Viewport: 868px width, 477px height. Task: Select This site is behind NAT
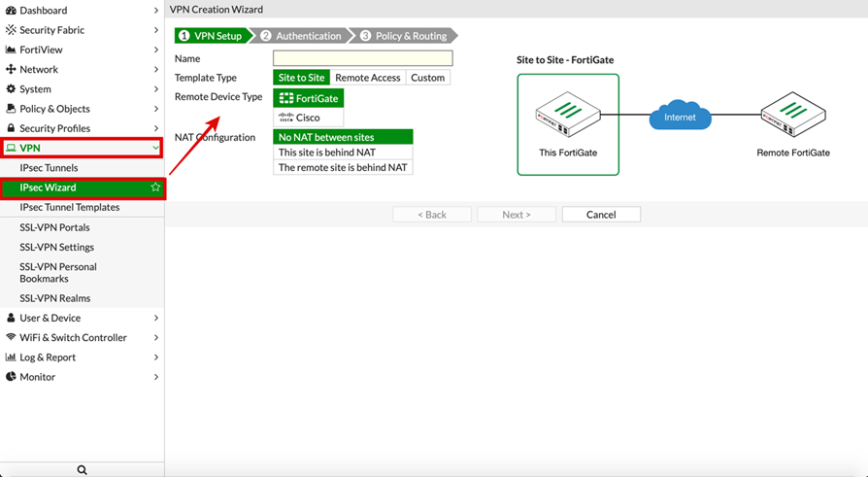coord(343,152)
